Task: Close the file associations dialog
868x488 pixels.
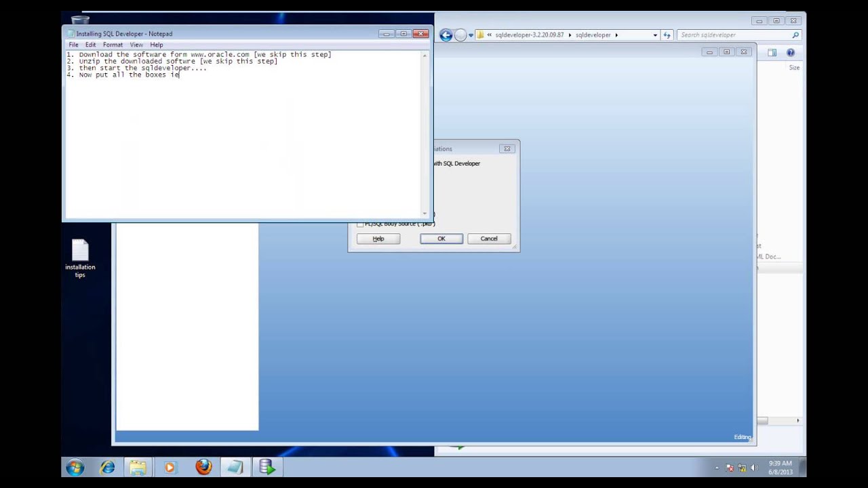Action: [x=507, y=148]
